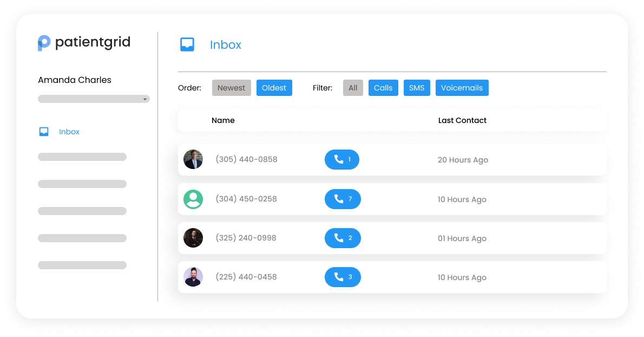Open the Inbox link in sidebar
This screenshot has height=337, width=644.
tap(69, 132)
